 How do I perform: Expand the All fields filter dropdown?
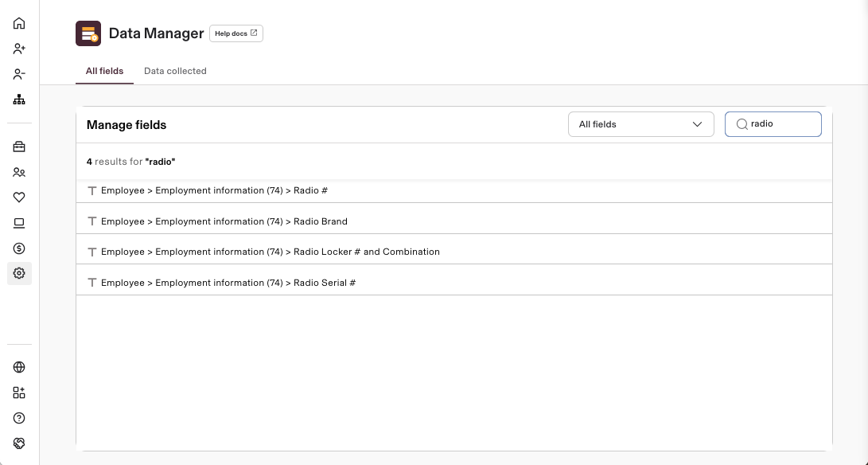click(640, 124)
